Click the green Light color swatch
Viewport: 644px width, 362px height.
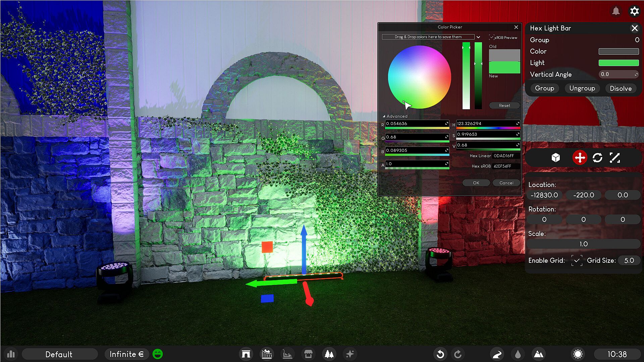619,63
